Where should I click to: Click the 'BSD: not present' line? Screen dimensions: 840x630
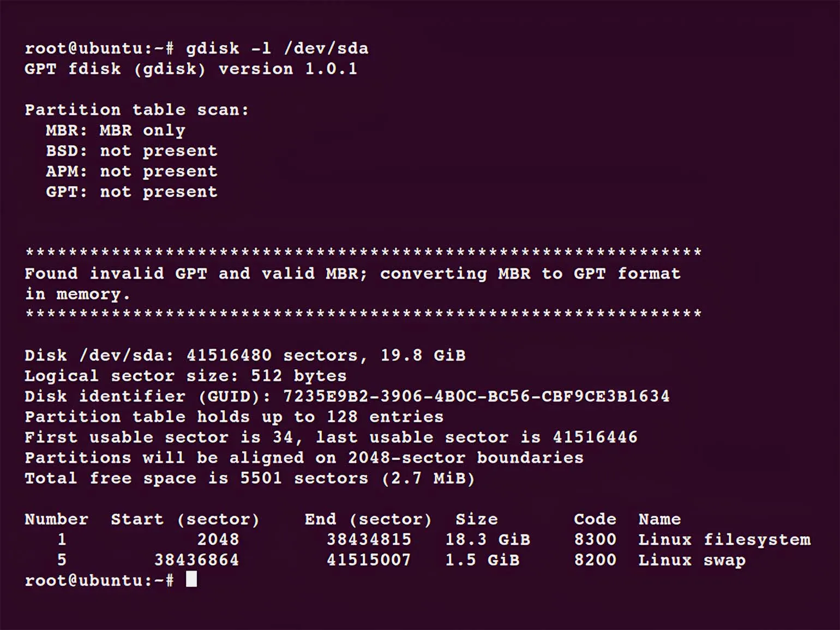click(131, 151)
